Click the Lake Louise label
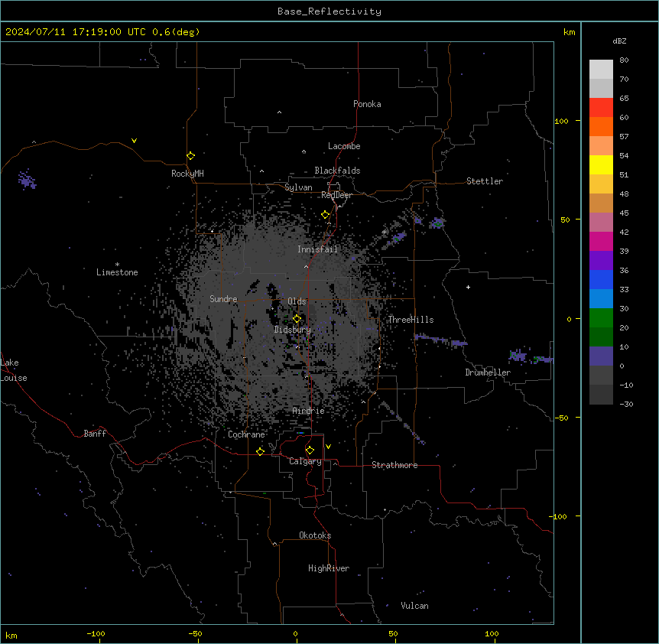Image resolution: width=659 pixels, height=644 pixels. pyautogui.click(x=14, y=370)
